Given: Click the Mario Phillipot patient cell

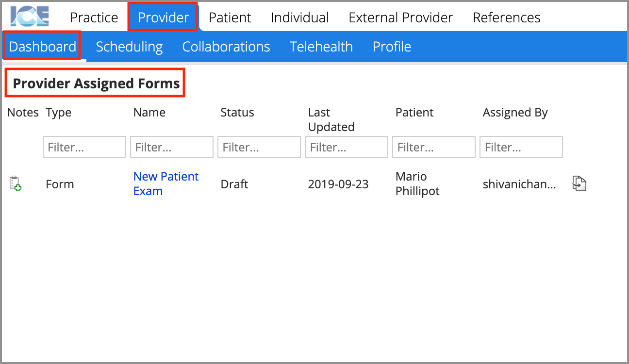Looking at the screenshot, I should [x=417, y=183].
